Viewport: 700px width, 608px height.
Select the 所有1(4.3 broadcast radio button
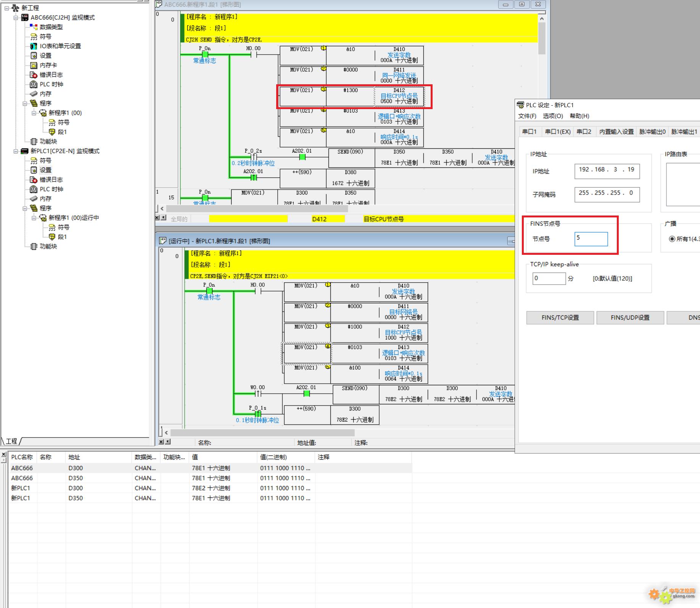pyautogui.click(x=672, y=239)
